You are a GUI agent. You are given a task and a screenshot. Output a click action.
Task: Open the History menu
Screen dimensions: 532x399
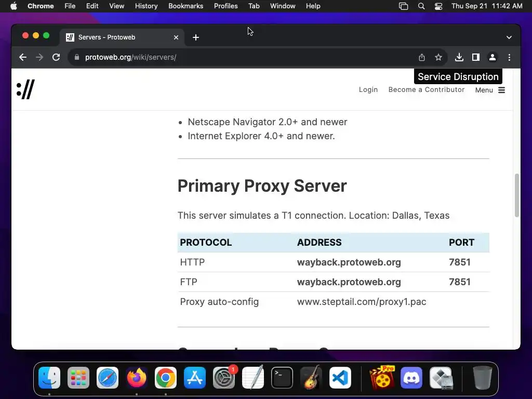click(x=146, y=6)
